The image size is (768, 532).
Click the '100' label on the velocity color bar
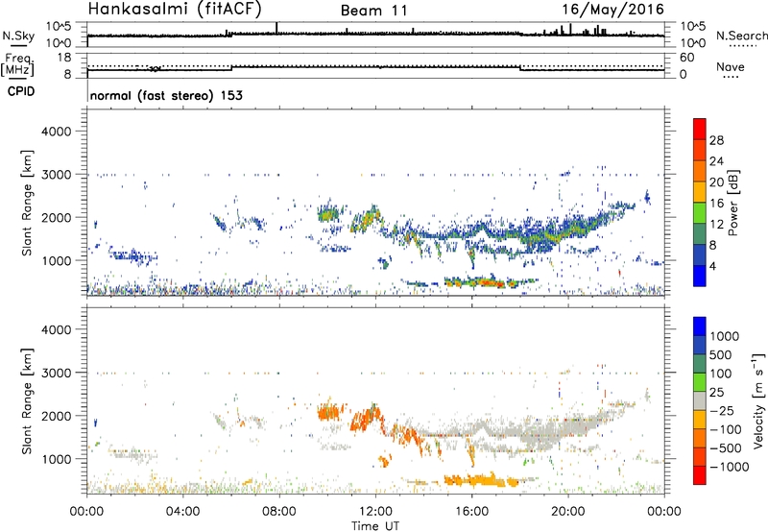tap(723, 374)
